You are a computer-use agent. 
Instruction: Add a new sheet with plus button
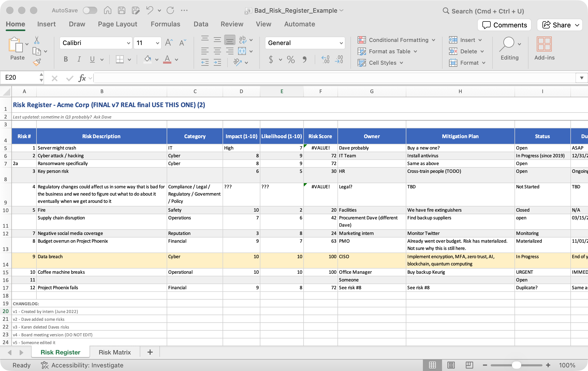click(x=150, y=352)
